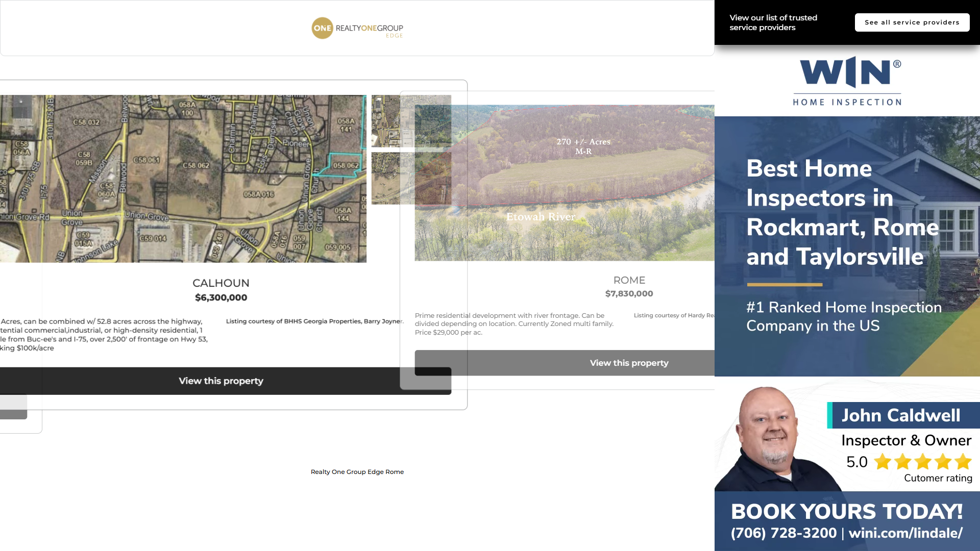Click the ROME listing title
Viewport: 980px width, 551px height.
pos(629,280)
